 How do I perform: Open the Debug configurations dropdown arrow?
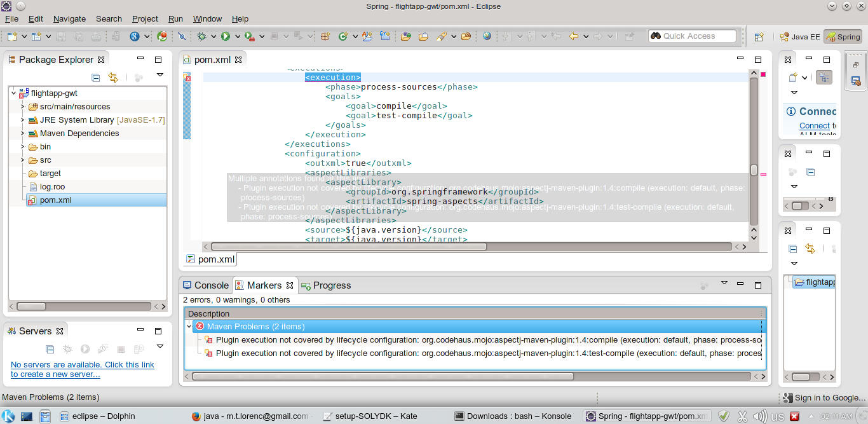214,36
